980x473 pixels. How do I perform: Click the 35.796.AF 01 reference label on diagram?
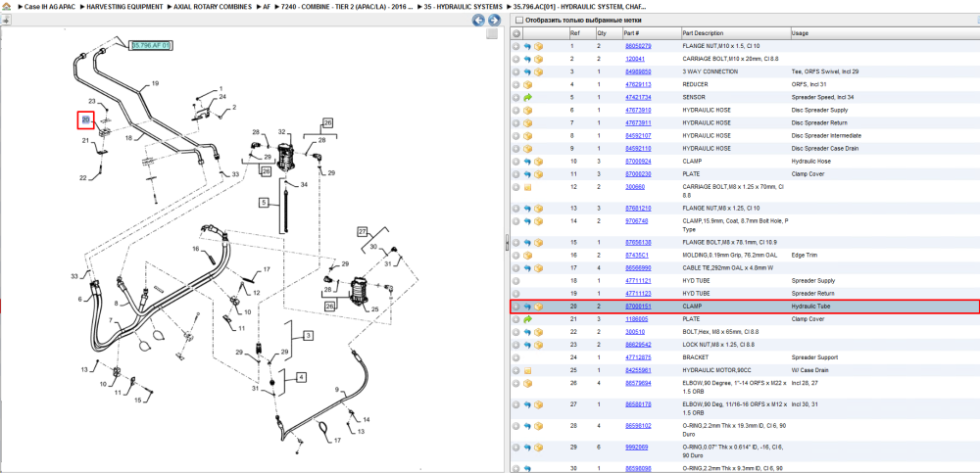(151, 46)
